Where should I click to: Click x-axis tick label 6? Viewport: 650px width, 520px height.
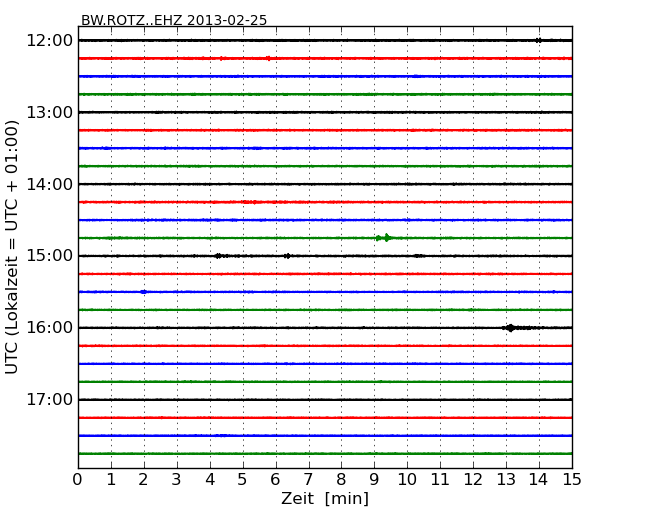coord(275,480)
